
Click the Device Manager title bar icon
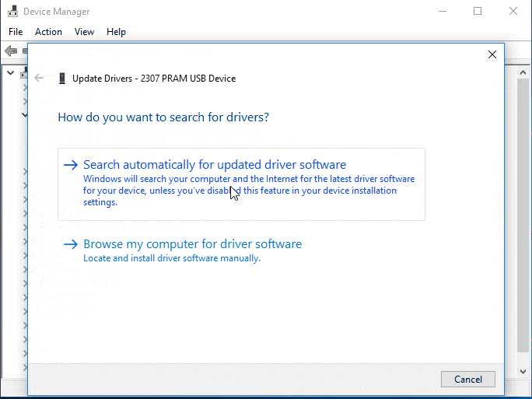12,12
